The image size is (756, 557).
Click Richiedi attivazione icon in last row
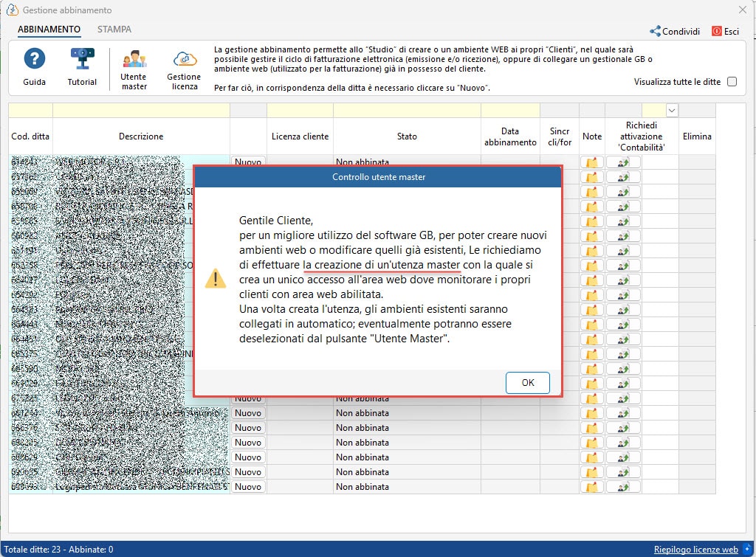pyautogui.click(x=623, y=487)
